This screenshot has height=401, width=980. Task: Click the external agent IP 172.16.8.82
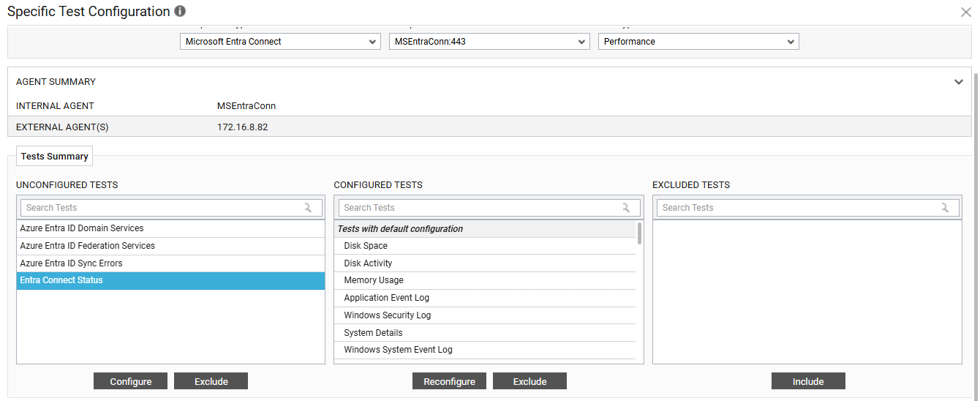pos(243,127)
